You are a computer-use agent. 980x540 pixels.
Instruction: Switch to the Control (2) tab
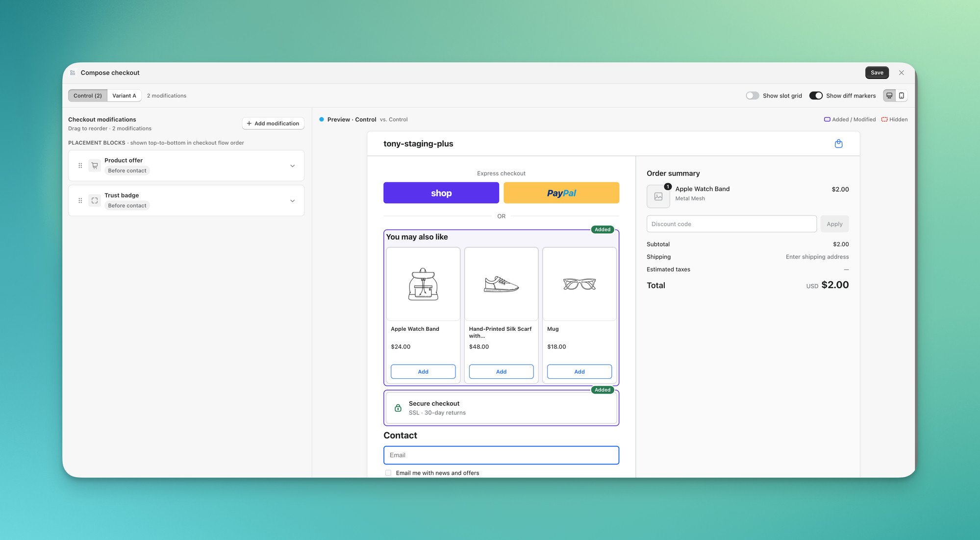click(x=88, y=96)
